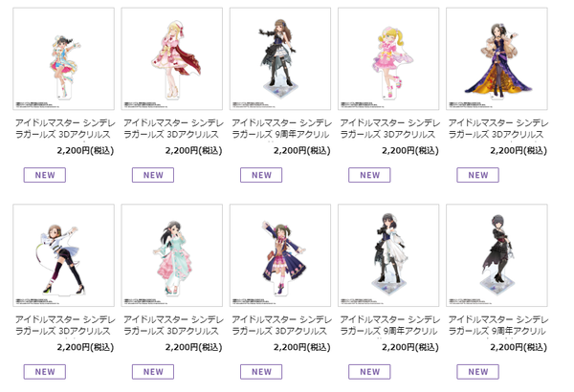The image size is (574, 392).
Task: Open the brown-haired gothic dress figure thumbnail
Action: point(280,58)
